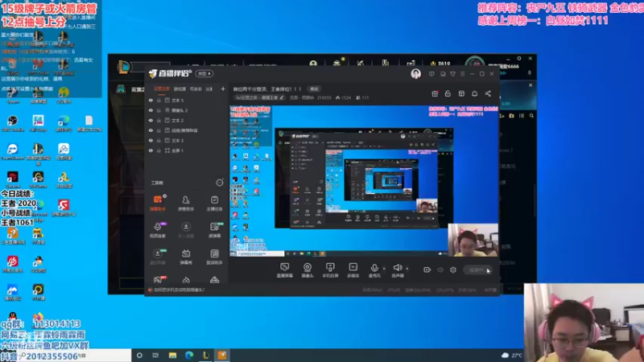Switch to the second scene tab
This screenshot has height=362, width=644.
click(x=180, y=88)
